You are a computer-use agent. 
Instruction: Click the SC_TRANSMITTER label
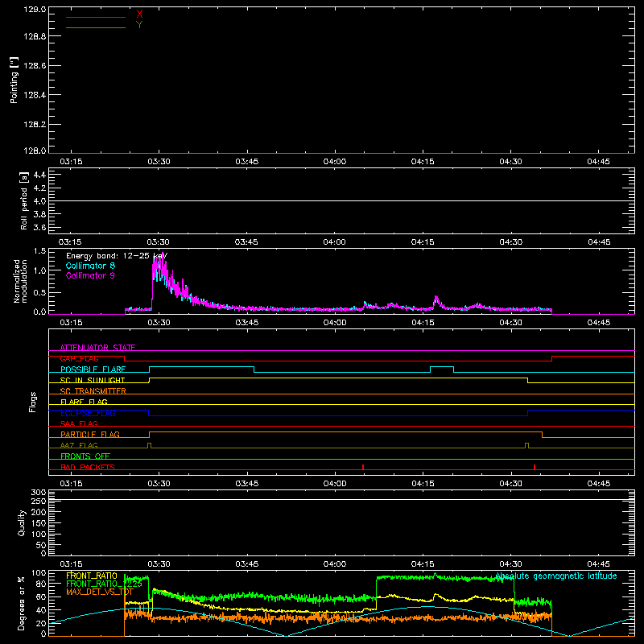click(93, 391)
